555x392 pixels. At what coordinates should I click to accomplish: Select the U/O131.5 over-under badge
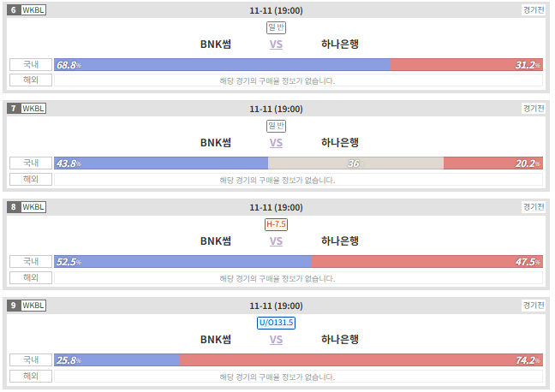click(276, 323)
